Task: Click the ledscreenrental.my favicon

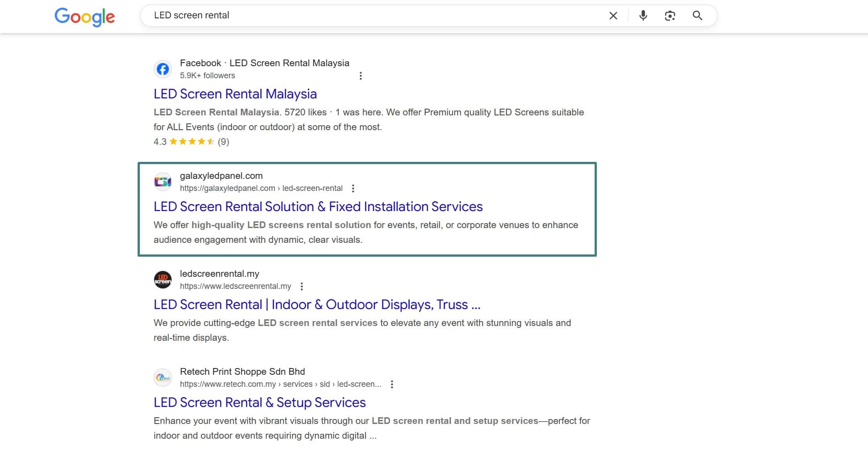Action: [x=163, y=279]
